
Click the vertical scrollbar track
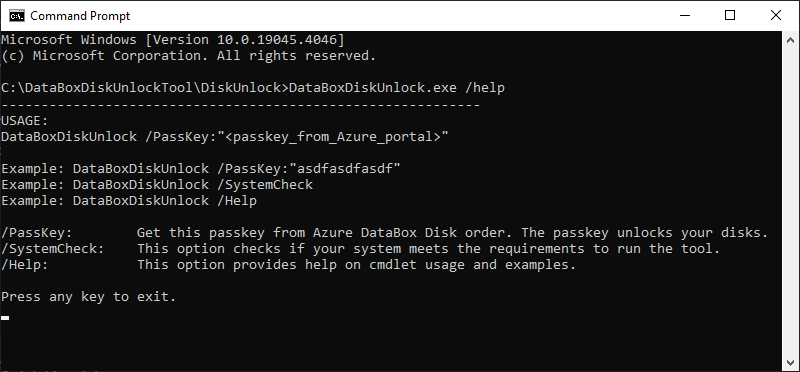[x=790, y=201]
